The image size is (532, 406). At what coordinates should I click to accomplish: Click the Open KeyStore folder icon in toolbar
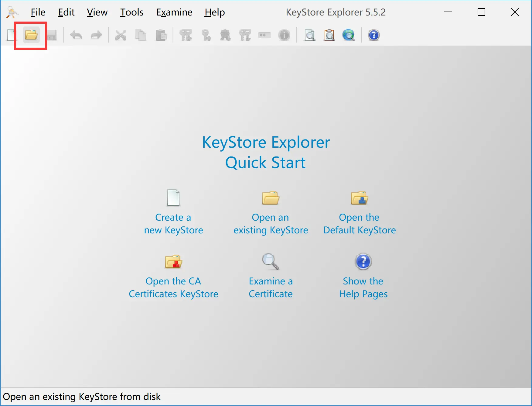[31, 35]
